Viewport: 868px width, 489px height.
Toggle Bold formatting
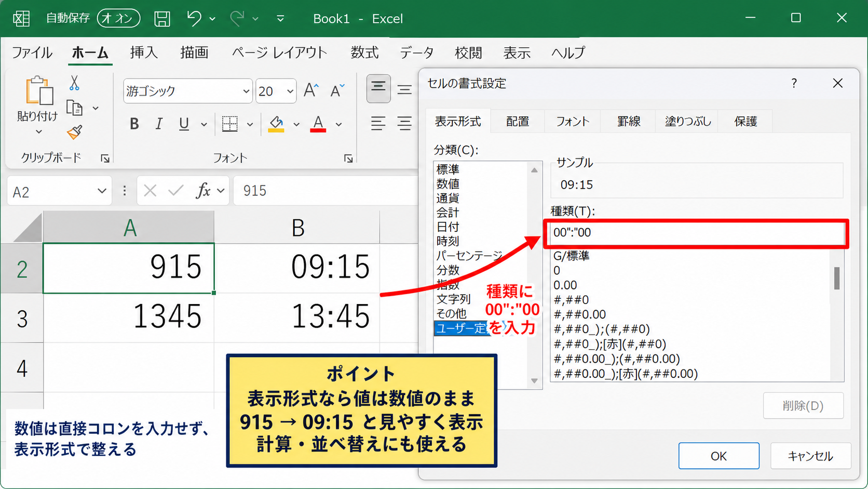click(x=134, y=124)
